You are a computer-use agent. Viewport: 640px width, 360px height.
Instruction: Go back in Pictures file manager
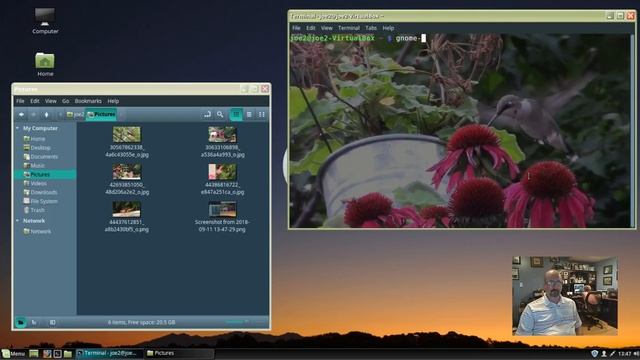pos(21,115)
